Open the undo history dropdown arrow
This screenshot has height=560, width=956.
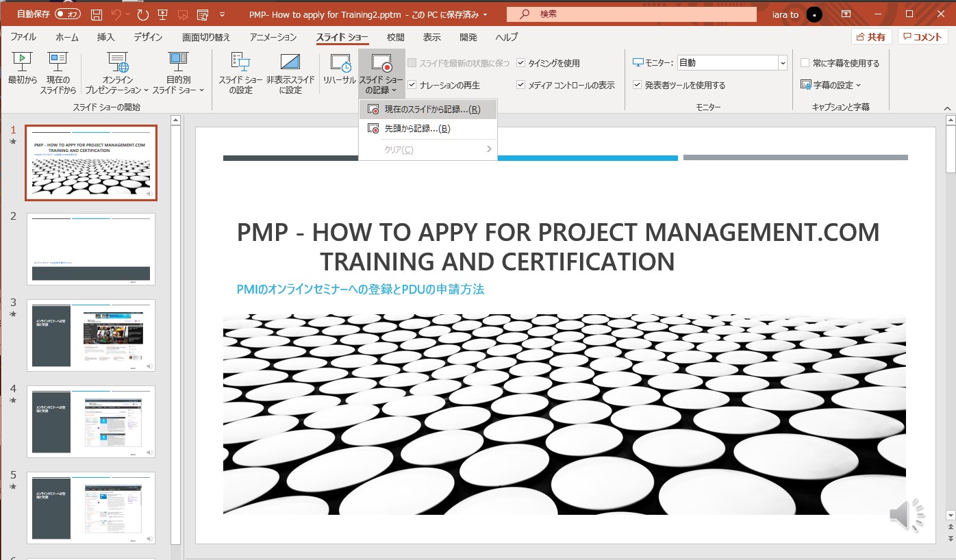pos(128,14)
